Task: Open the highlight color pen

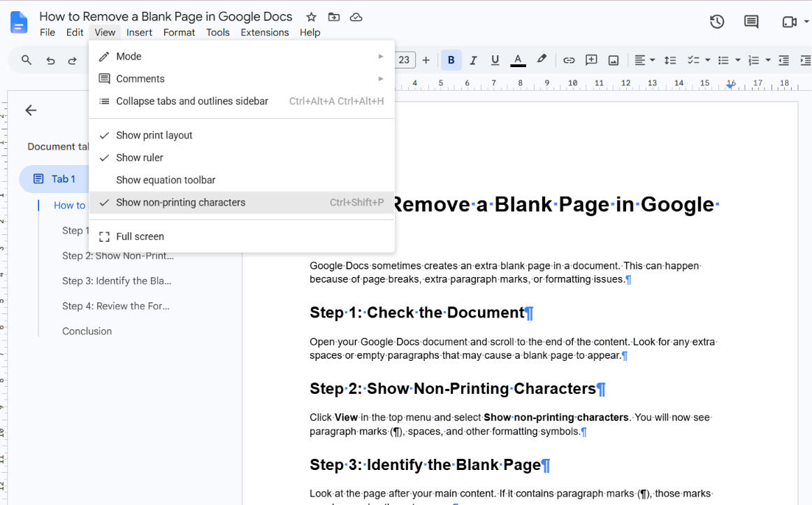Action: coord(541,59)
